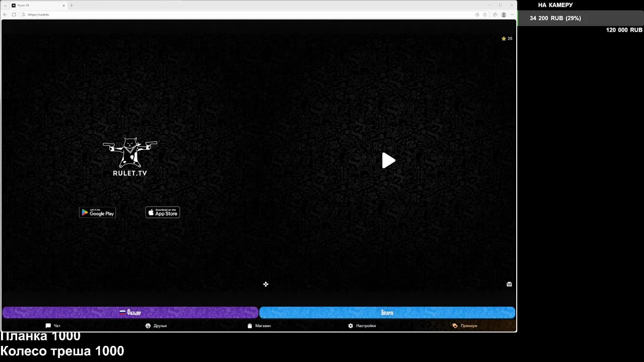Select the Рулет ТВ browser tab

coord(38,6)
